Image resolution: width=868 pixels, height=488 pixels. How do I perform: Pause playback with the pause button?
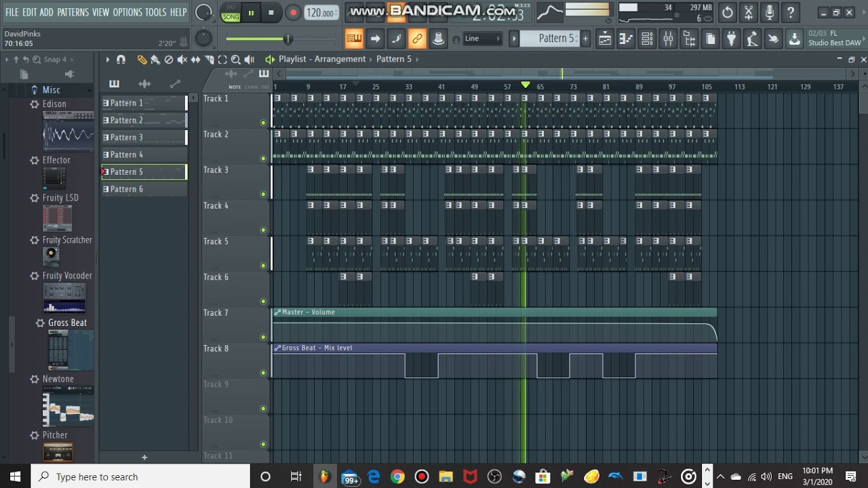(x=251, y=12)
